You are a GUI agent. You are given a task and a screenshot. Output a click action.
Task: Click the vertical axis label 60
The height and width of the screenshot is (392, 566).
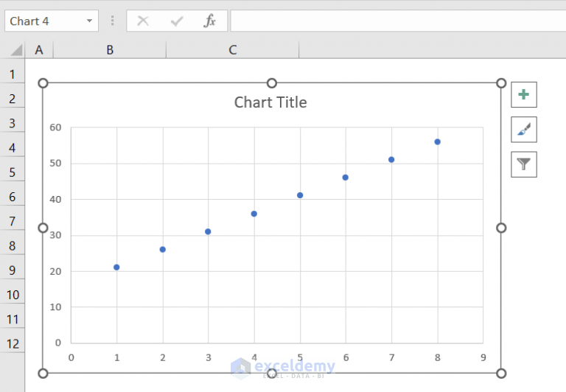click(x=55, y=127)
